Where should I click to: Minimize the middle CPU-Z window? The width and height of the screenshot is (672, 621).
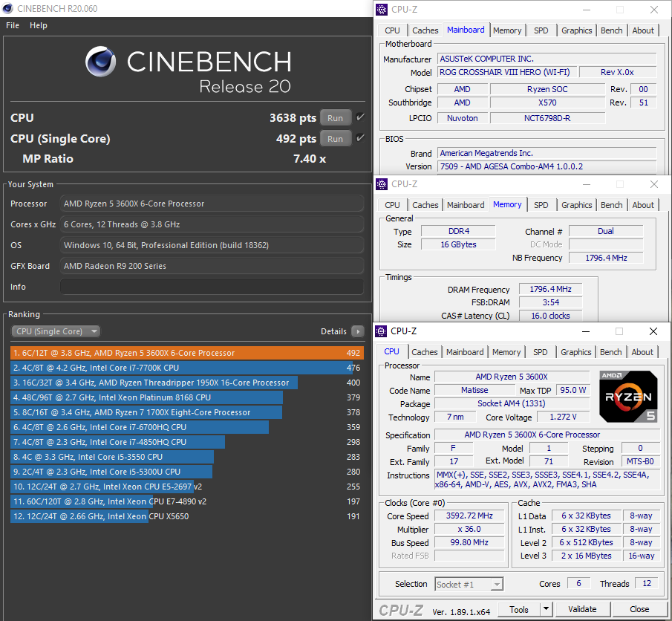pyautogui.click(x=587, y=184)
